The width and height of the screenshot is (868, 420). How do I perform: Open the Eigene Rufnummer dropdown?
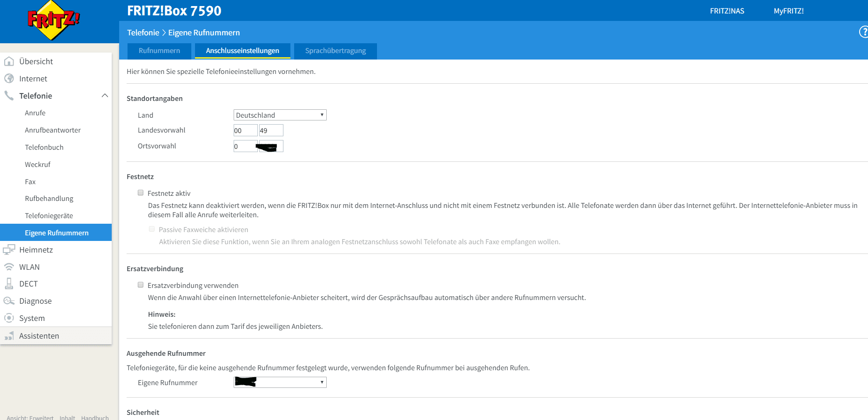point(280,382)
